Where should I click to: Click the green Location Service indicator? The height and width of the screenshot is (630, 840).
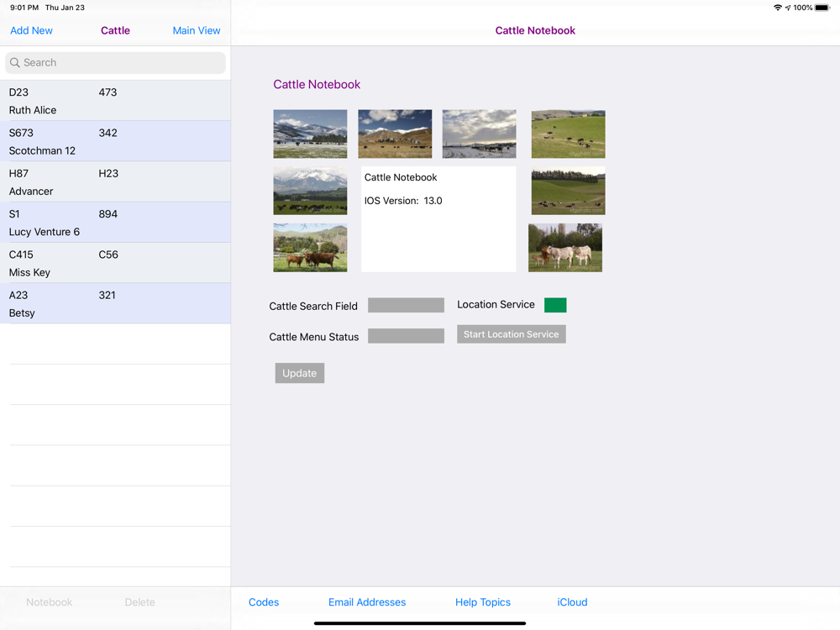pos(555,305)
